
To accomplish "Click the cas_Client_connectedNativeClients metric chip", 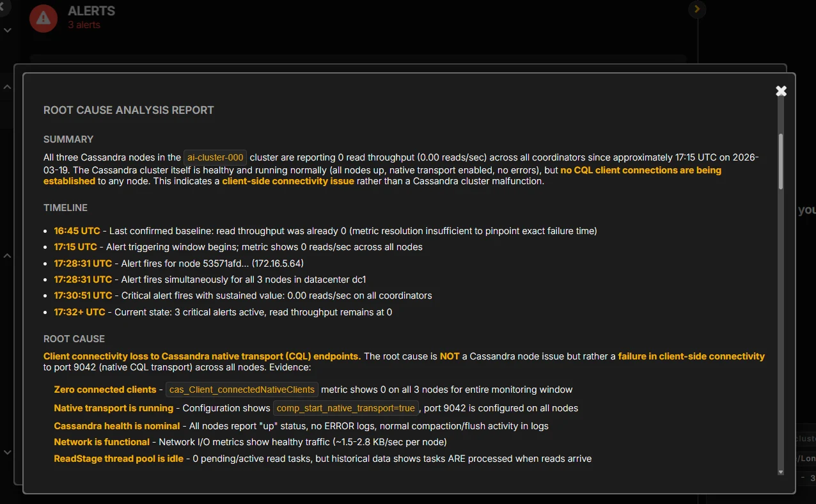I will pyautogui.click(x=242, y=390).
